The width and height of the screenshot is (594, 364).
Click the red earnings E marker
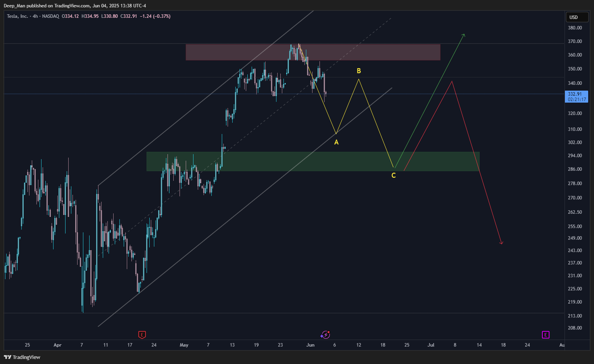point(142,335)
